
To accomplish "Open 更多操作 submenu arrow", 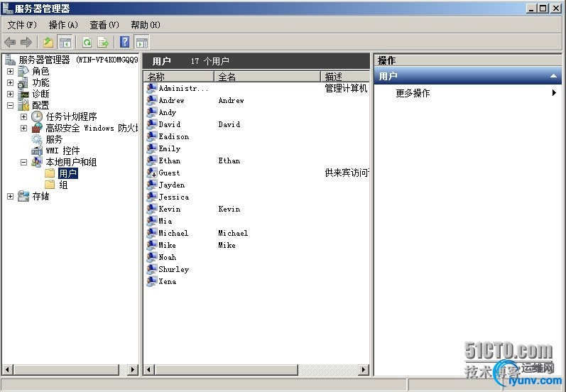I will [554, 93].
